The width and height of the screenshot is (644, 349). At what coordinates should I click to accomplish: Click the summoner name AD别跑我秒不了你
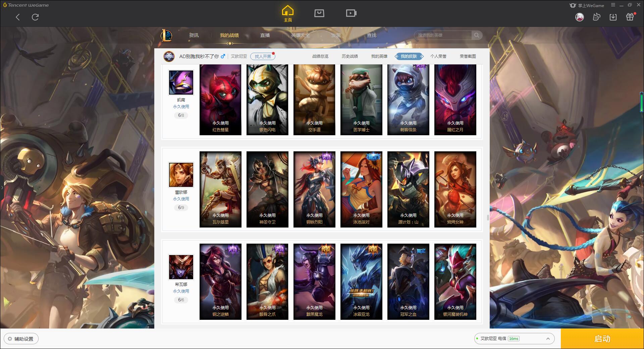click(x=199, y=56)
